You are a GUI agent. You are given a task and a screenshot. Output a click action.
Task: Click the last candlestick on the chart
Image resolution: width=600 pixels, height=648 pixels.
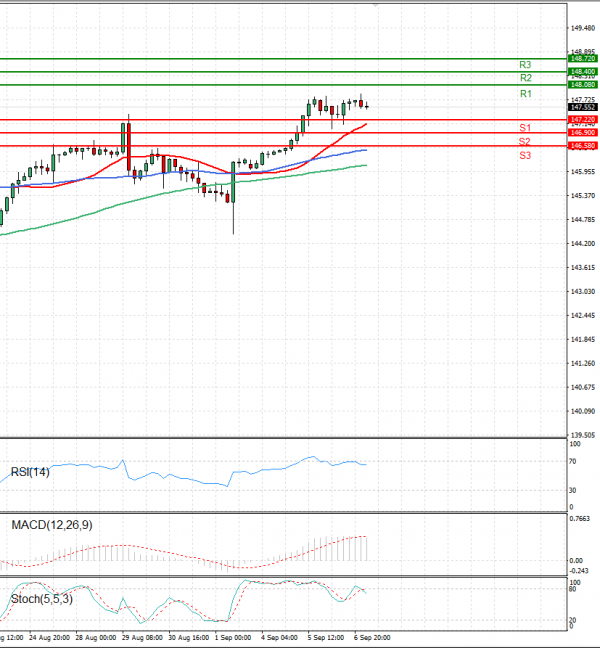tap(367, 107)
